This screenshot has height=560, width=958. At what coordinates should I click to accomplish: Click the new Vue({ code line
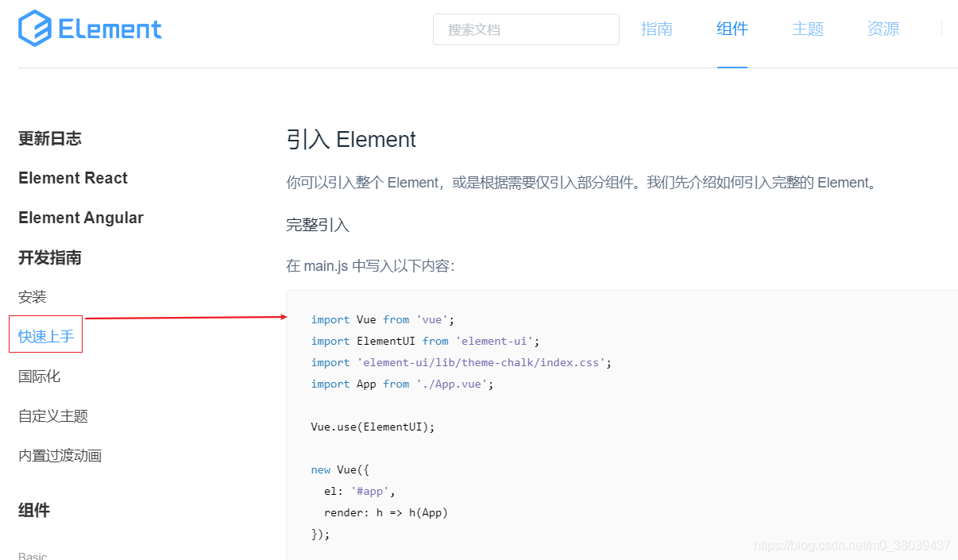tap(340, 469)
